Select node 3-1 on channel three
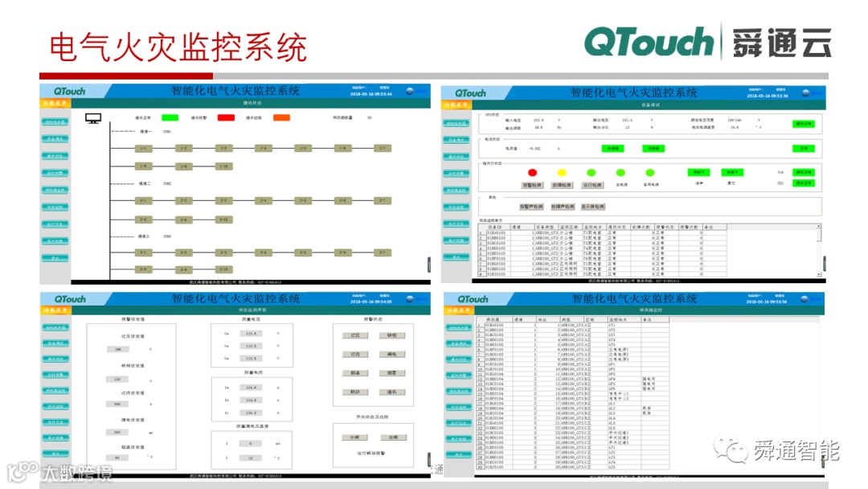Screen dimensions: 868x489 [x=143, y=253]
